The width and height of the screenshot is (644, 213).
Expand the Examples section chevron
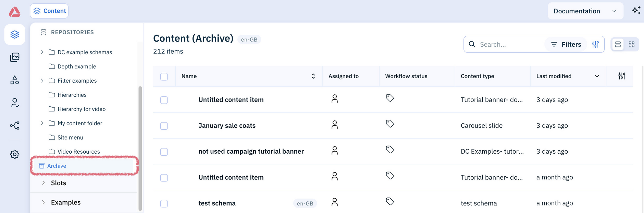[x=44, y=202]
